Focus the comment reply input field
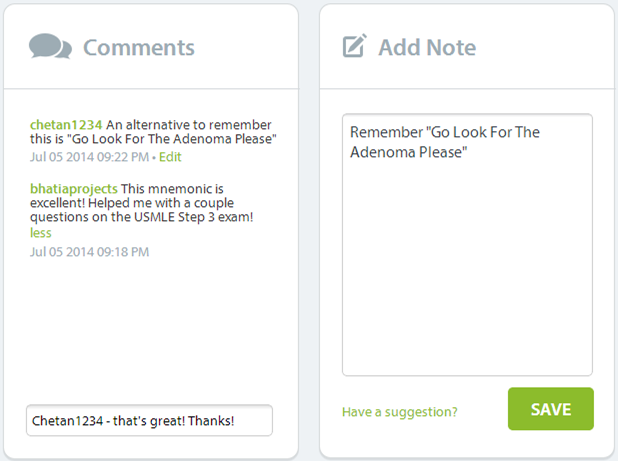The width and height of the screenshot is (618, 461). point(149,420)
